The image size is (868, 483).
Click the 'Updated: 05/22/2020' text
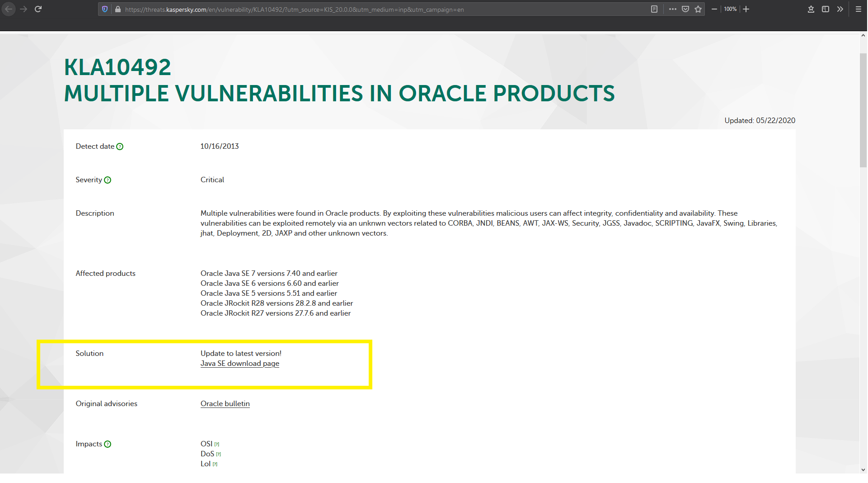pyautogui.click(x=760, y=120)
